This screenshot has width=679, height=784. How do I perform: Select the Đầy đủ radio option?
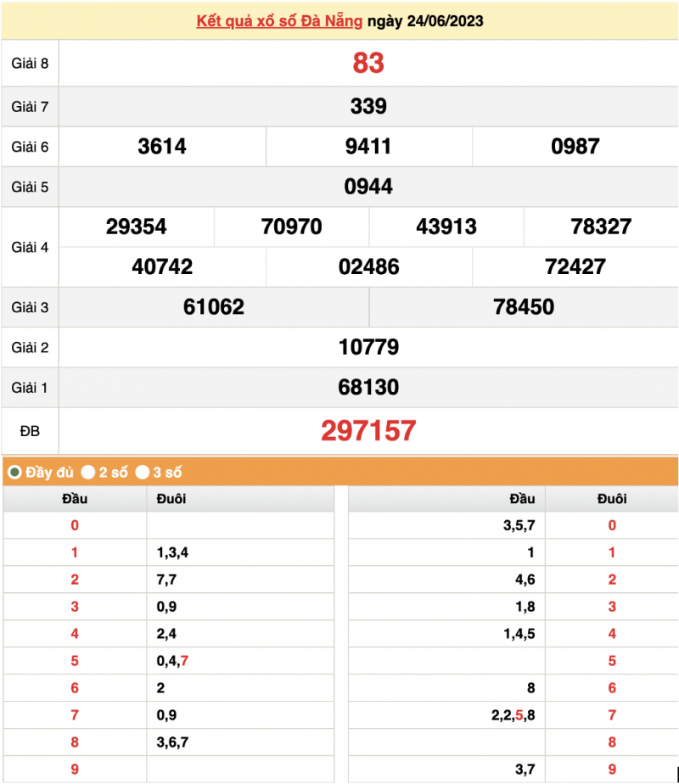tap(14, 472)
